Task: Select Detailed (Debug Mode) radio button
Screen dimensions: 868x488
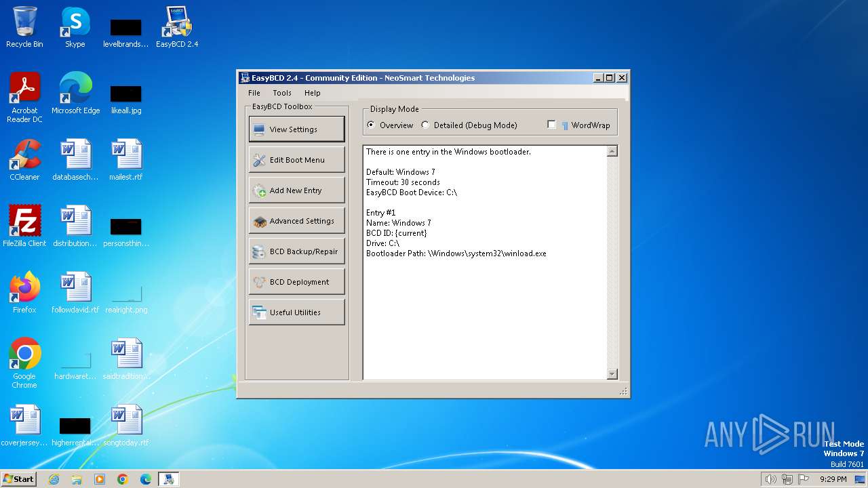Action: tap(469, 125)
